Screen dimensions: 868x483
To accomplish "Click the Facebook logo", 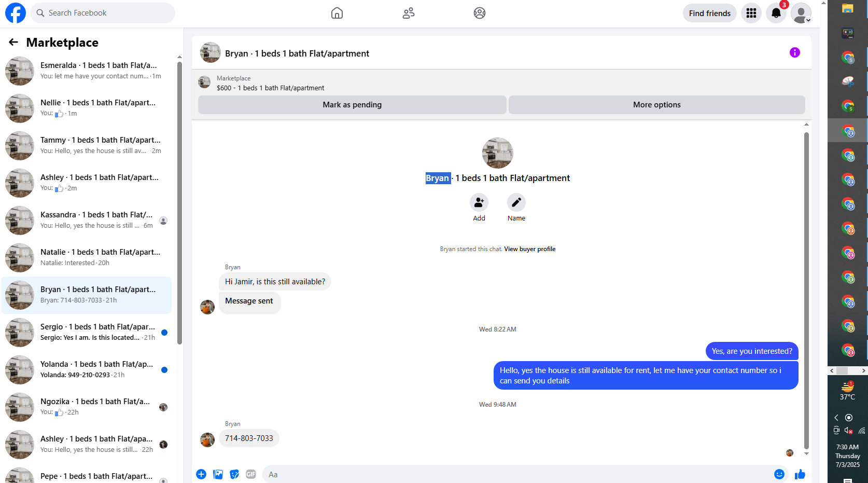I will 16,13.
